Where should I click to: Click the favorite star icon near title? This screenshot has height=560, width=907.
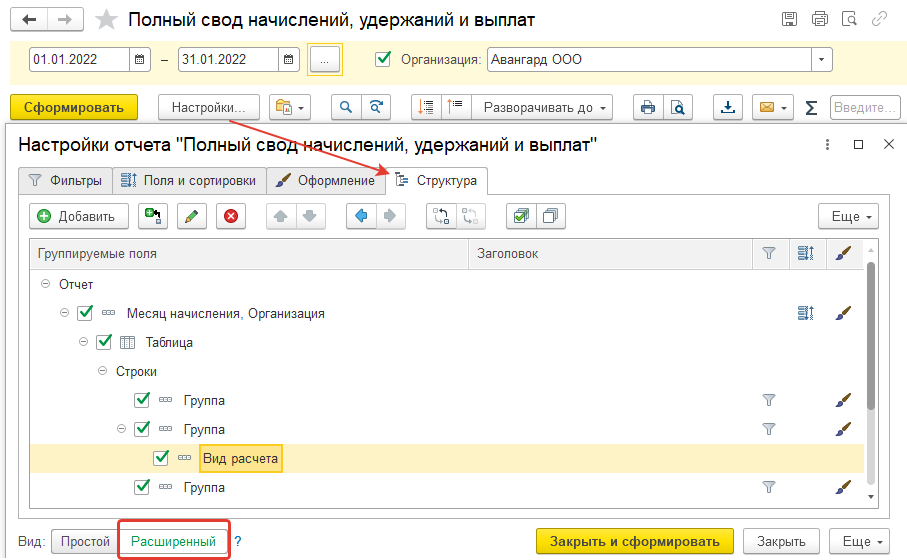pos(105,20)
